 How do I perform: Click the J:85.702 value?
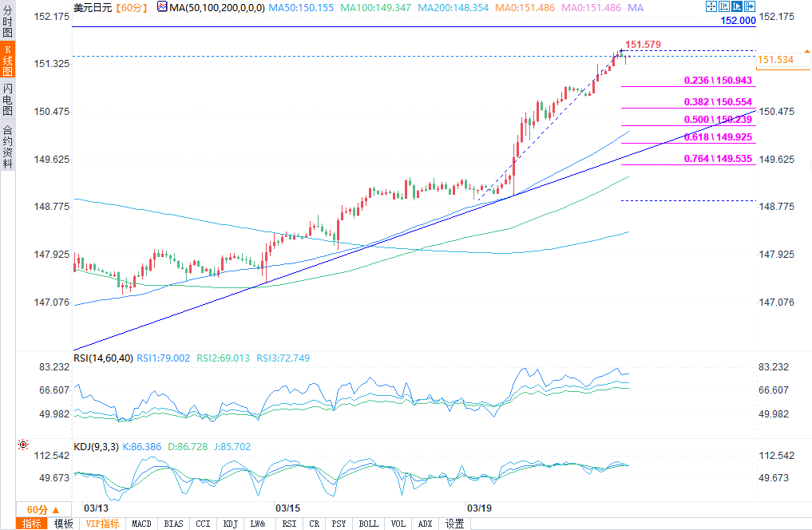[x=232, y=447]
